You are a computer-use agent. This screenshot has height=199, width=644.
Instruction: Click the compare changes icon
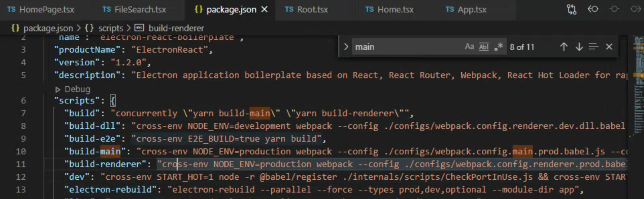point(571,9)
